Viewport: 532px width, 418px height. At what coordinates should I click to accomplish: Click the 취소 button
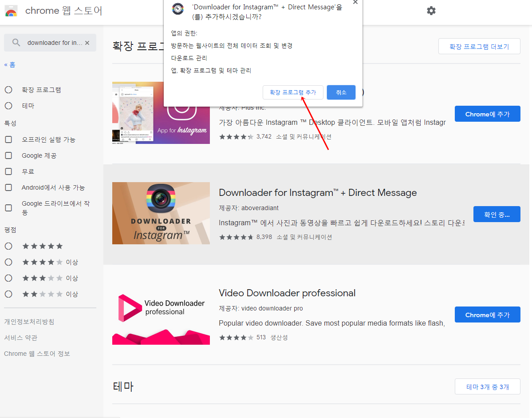click(x=341, y=92)
